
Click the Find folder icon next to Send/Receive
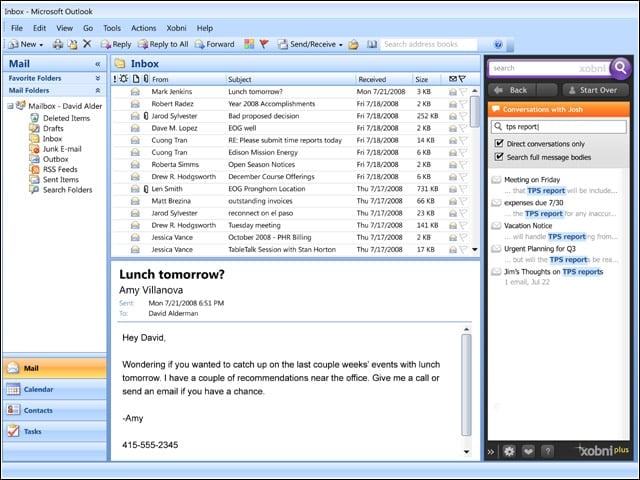pos(353,44)
